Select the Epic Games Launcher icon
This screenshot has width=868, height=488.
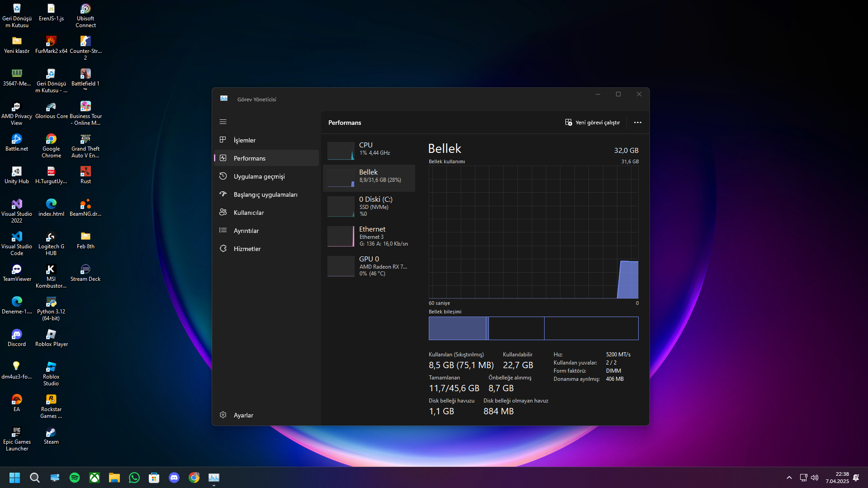17,439
